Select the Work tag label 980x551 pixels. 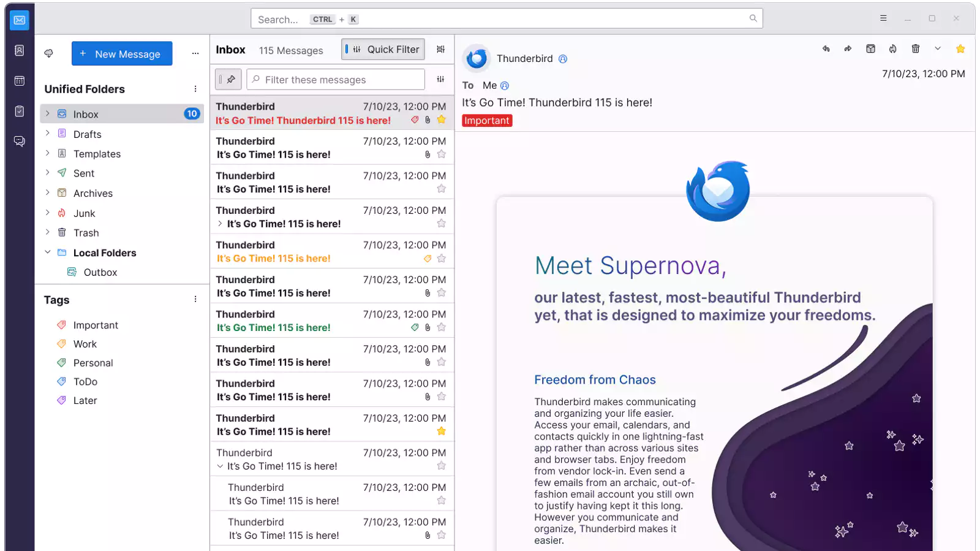click(85, 344)
